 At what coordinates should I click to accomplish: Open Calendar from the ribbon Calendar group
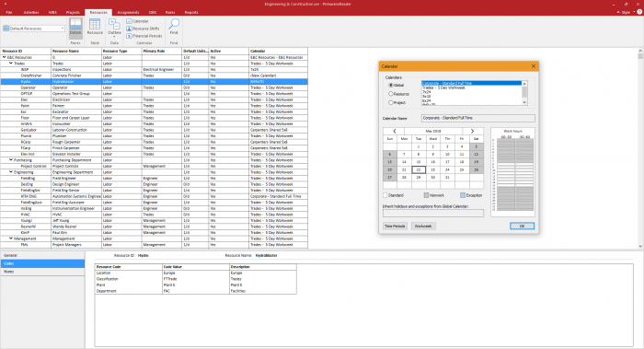click(138, 21)
